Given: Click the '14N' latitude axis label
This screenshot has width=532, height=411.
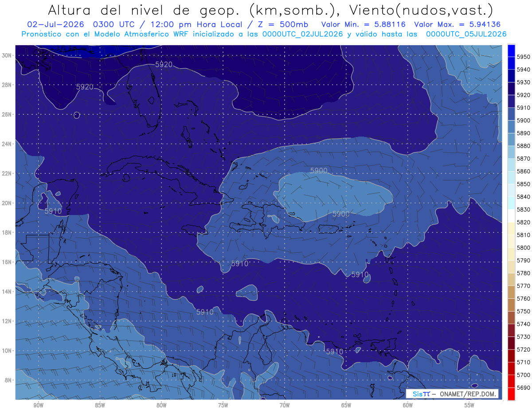Looking at the screenshot, I should 7,291.
